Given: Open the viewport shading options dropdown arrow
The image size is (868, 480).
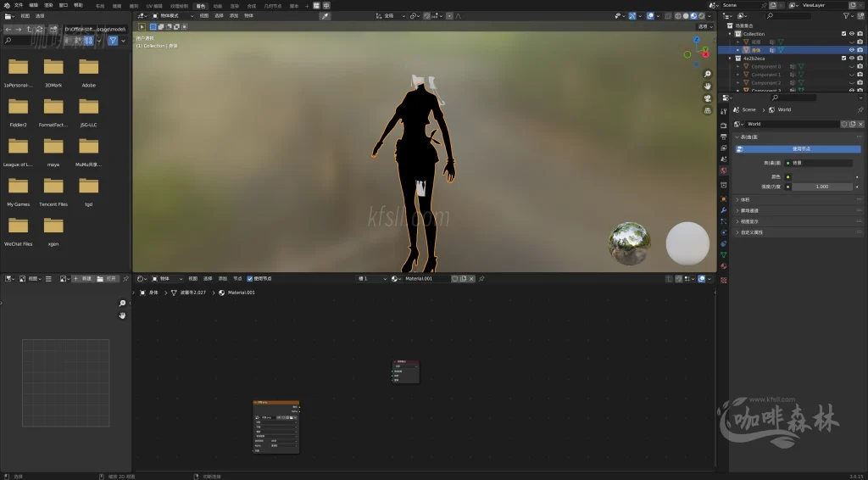Looking at the screenshot, I should click(710, 16).
